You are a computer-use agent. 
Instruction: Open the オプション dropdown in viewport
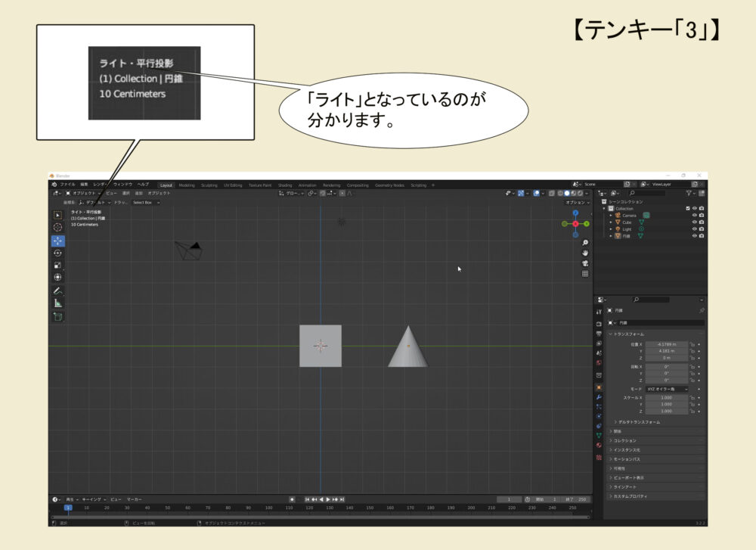(x=577, y=203)
